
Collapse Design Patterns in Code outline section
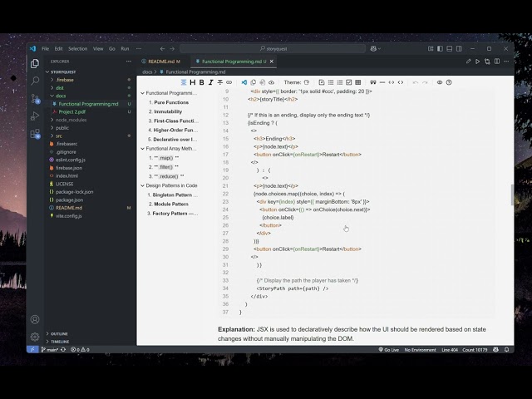[142, 185]
